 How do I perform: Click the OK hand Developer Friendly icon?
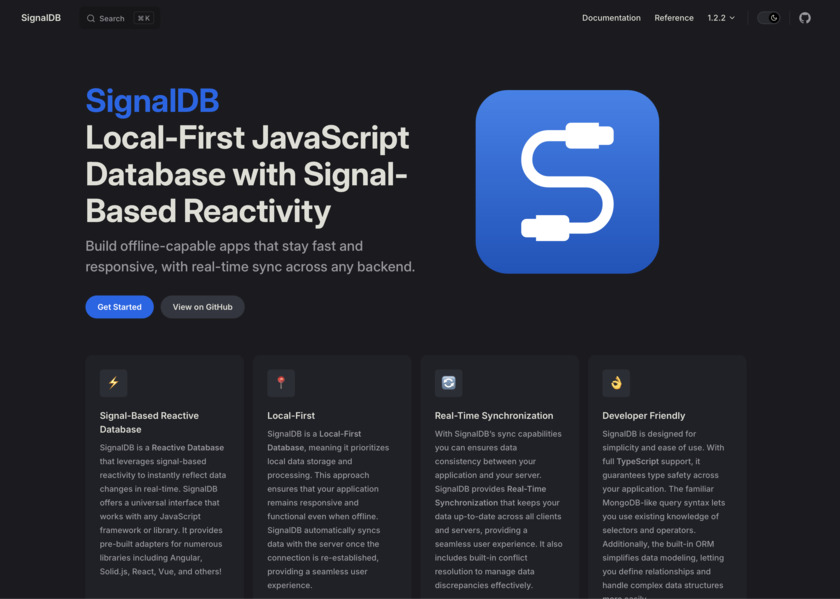coord(616,383)
